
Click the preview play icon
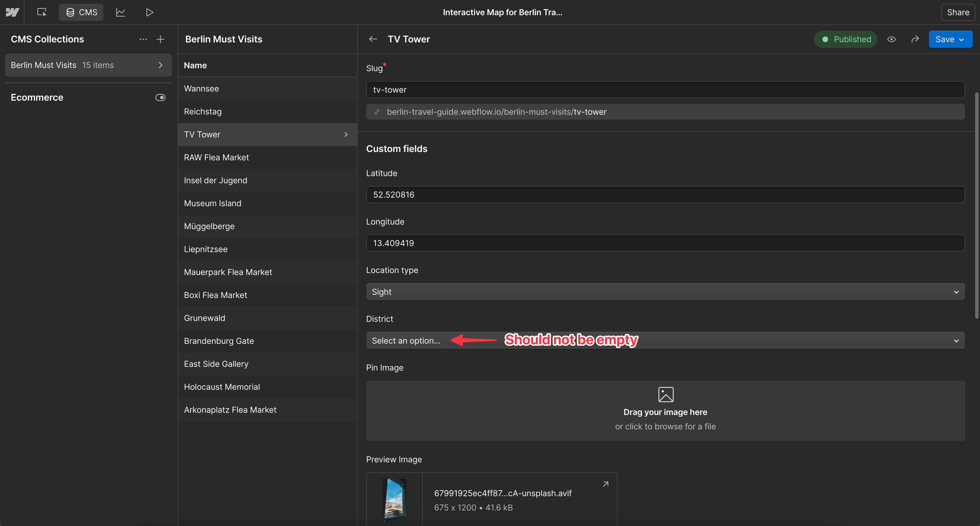(150, 12)
